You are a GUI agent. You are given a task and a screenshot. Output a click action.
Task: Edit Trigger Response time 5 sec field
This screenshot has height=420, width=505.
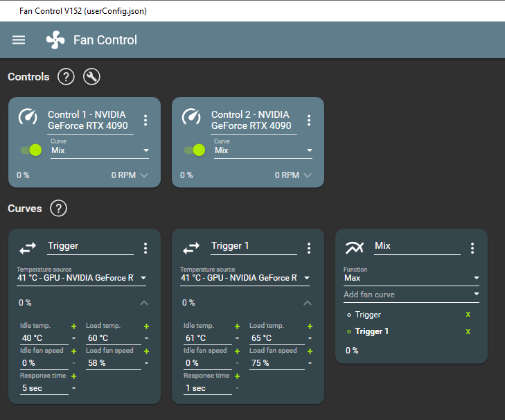pyautogui.click(x=44, y=388)
